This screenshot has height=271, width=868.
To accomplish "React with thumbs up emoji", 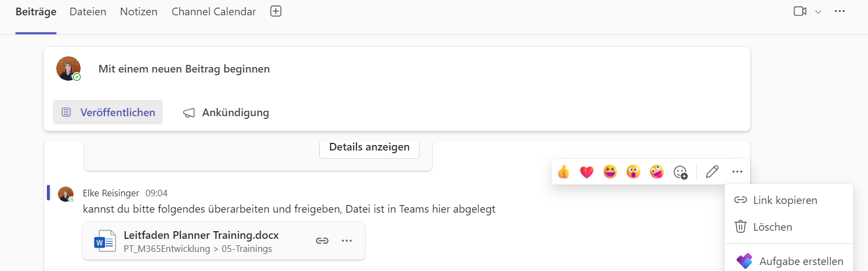I will 563,172.
